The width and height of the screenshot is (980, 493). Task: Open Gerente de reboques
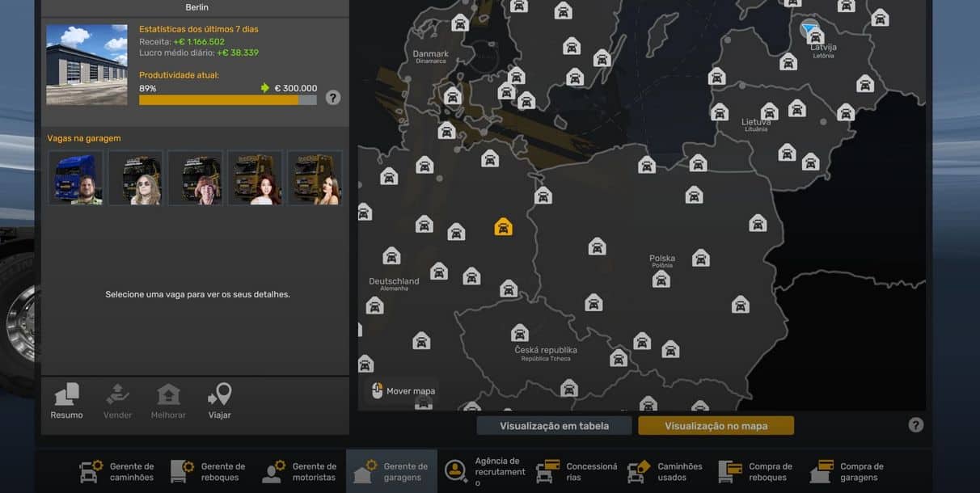[x=209, y=471]
